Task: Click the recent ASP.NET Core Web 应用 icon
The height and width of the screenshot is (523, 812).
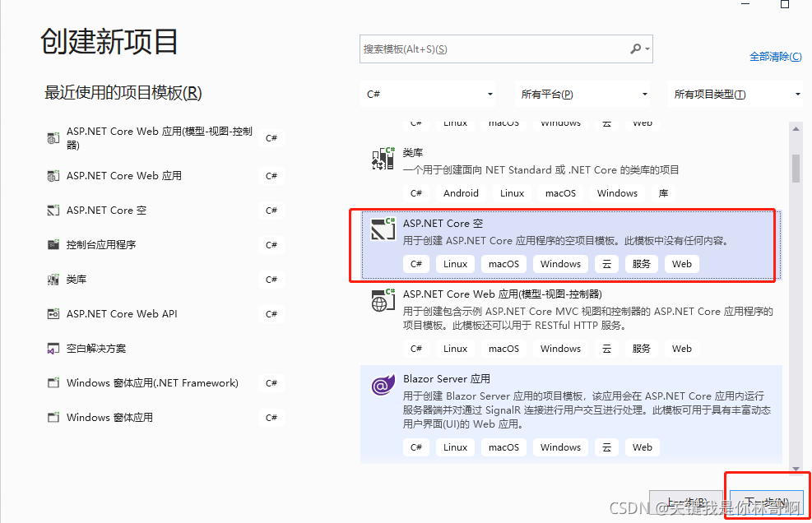Action: tap(53, 176)
